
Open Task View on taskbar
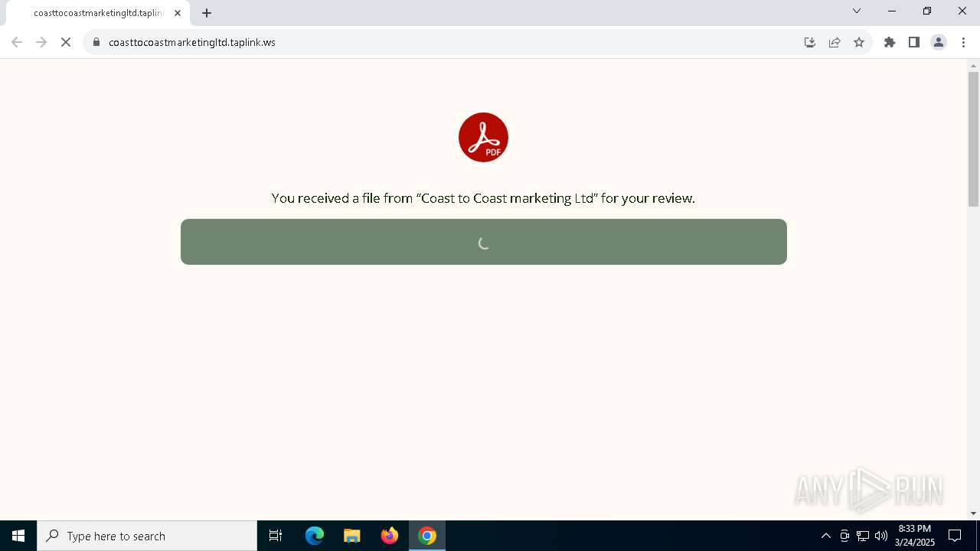(276, 536)
